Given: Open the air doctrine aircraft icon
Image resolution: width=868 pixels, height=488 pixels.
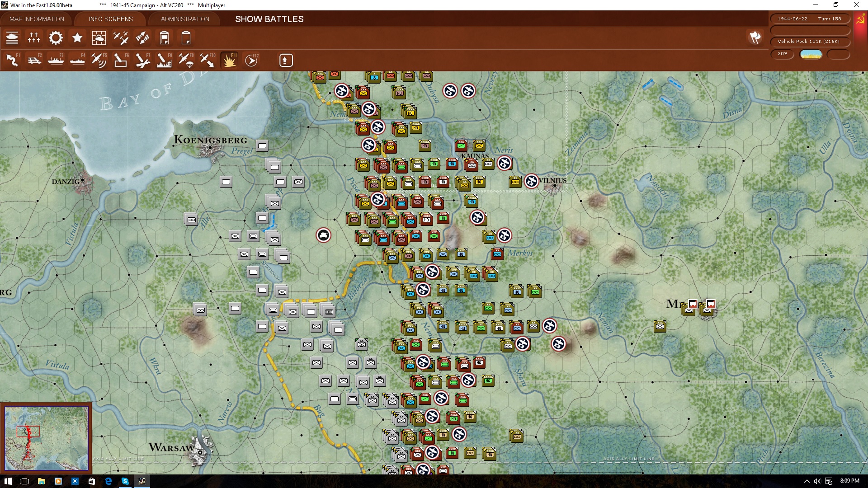Looking at the screenshot, I should coord(121,38).
